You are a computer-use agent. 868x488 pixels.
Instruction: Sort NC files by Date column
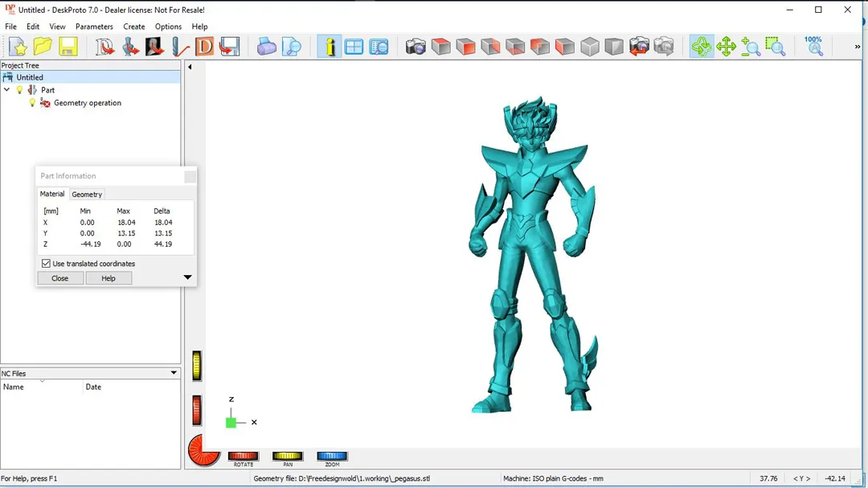pos(132,388)
